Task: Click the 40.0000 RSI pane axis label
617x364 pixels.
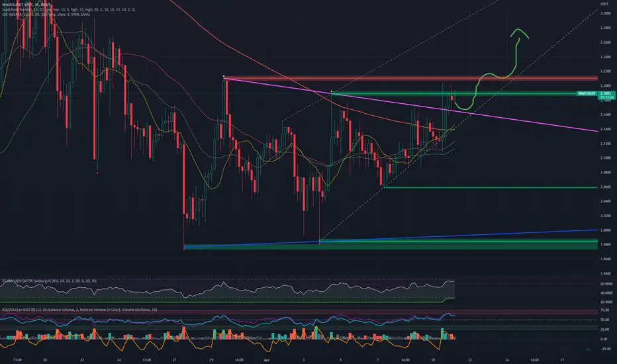Action: (x=606, y=293)
